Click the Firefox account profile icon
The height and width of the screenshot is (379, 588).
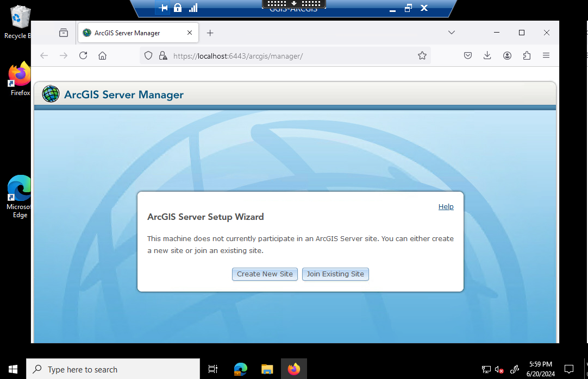[x=507, y=55]
